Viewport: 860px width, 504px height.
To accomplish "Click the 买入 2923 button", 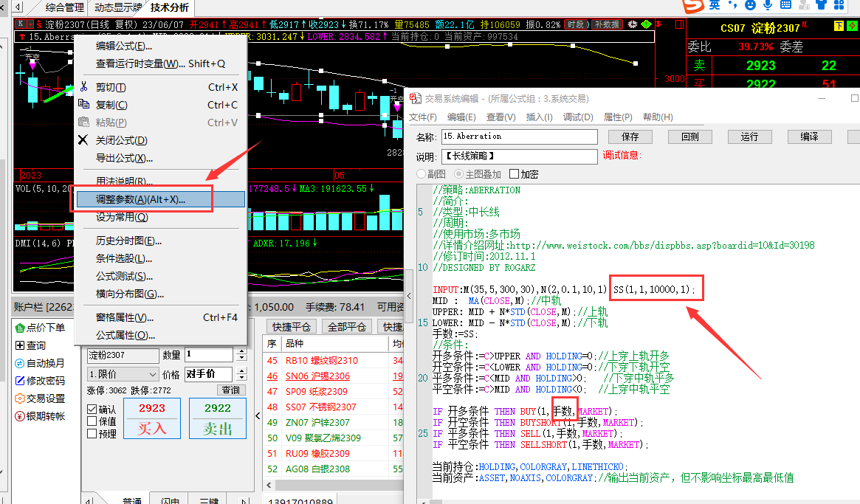I will tap(152, 418).
